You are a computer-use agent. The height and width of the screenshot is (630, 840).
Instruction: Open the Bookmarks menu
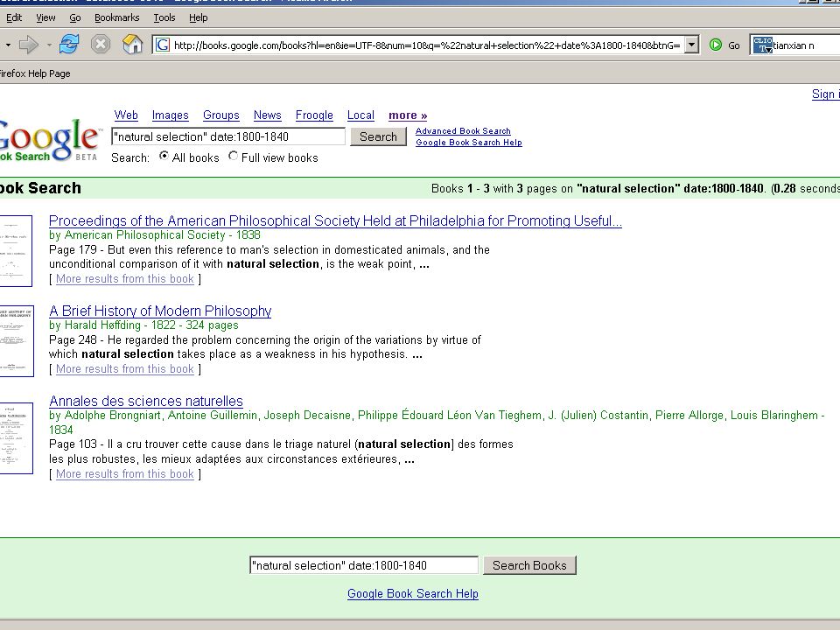[116, 17]
